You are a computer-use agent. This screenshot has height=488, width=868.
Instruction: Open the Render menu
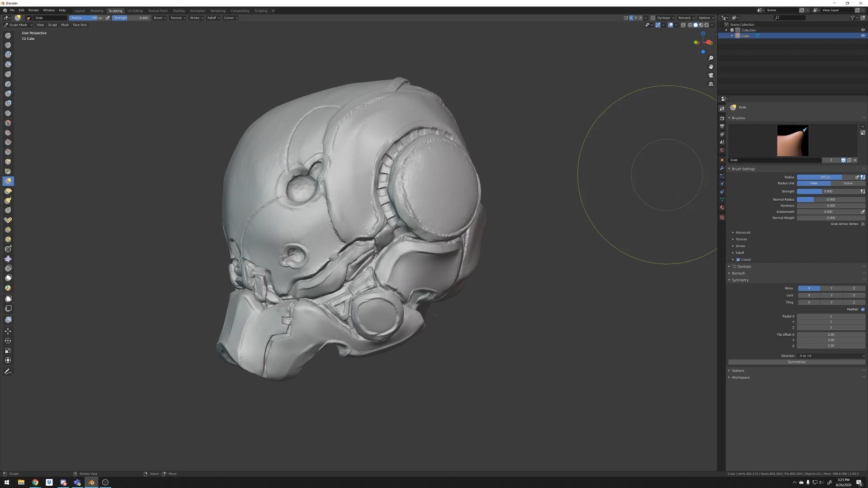coord(33,10)
